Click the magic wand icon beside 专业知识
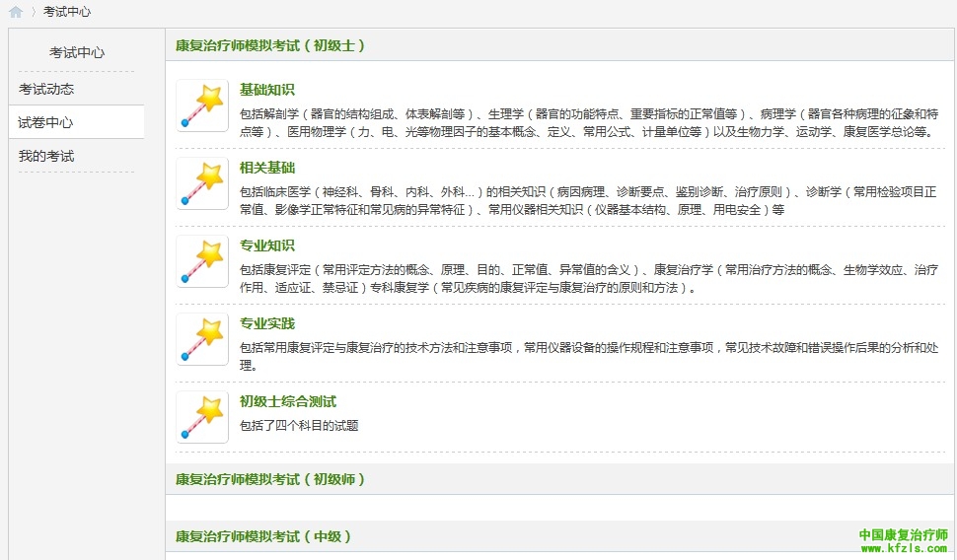Viewport: 957px width, 560px height. (202, 261)
